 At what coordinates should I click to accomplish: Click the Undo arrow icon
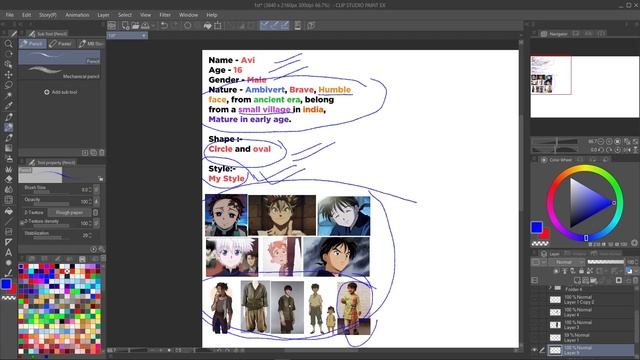(x=164, y=26)
